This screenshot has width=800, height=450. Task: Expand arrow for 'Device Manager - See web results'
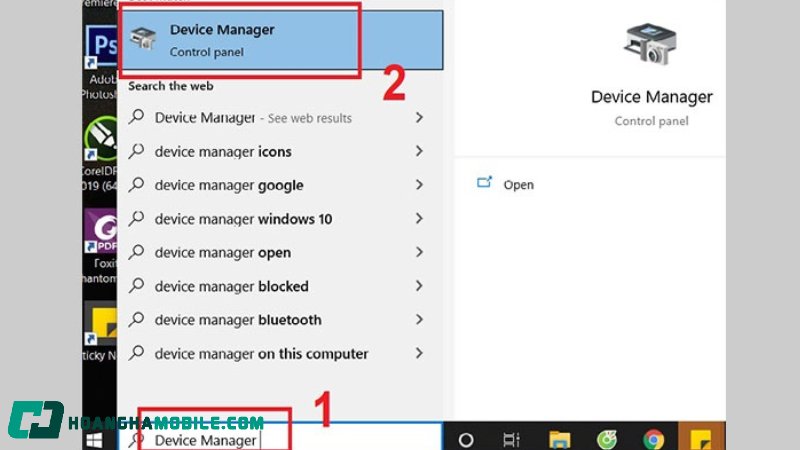click(419, 118)
